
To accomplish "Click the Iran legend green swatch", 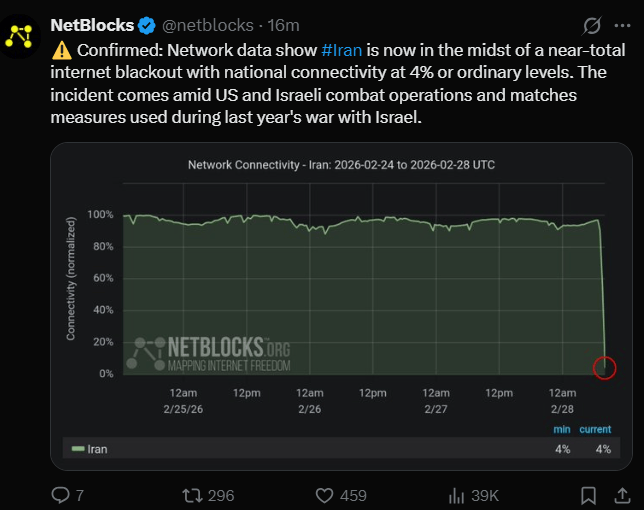I will [78, 450].
